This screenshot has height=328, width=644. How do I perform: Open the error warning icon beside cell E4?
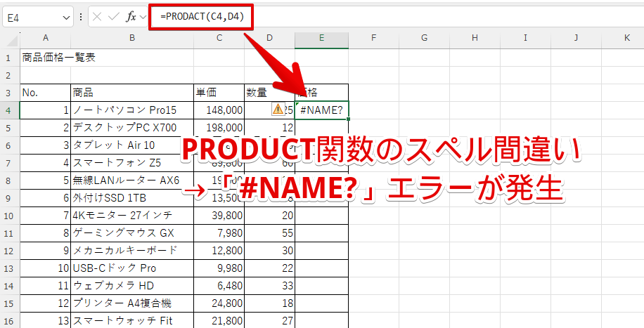[x=278, y=109]
